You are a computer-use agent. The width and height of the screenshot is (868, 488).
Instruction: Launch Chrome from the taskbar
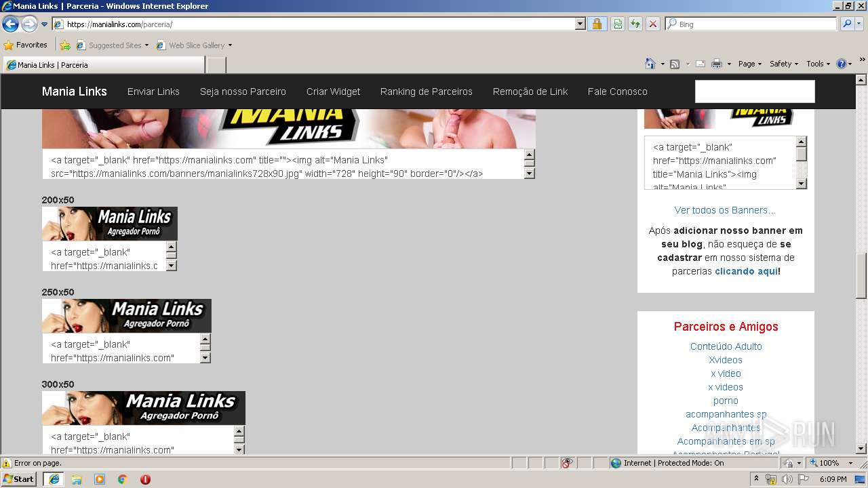click(x=123, y=479)
